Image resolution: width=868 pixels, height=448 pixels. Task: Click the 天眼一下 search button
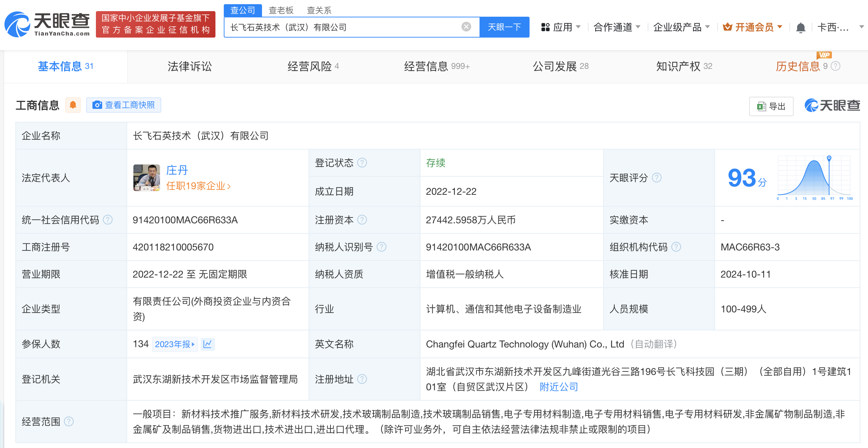click(504, 27)
